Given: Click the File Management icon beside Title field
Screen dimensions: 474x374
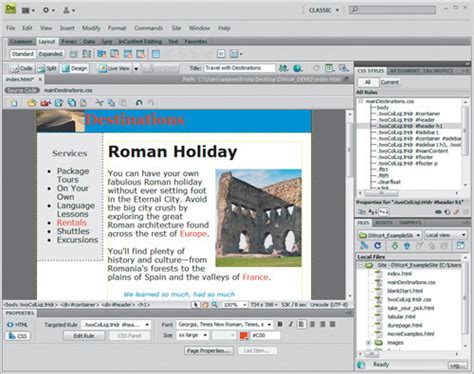Looking at the screenshot, I should [283, 68].
